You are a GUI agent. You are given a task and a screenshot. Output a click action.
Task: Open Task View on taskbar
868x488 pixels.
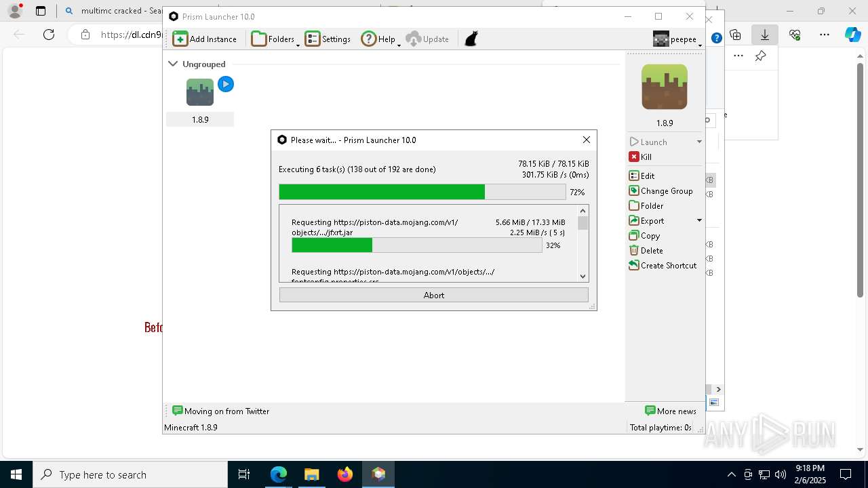point(245,474)
